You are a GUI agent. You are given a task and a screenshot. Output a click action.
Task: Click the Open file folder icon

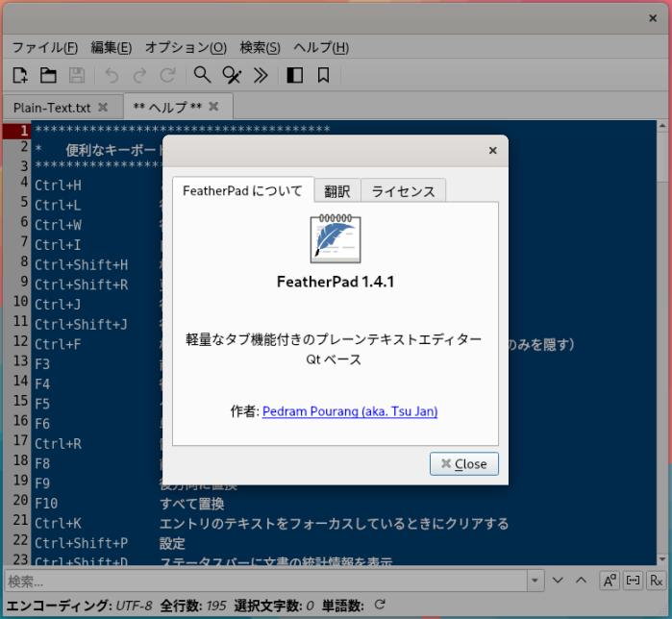48,75
